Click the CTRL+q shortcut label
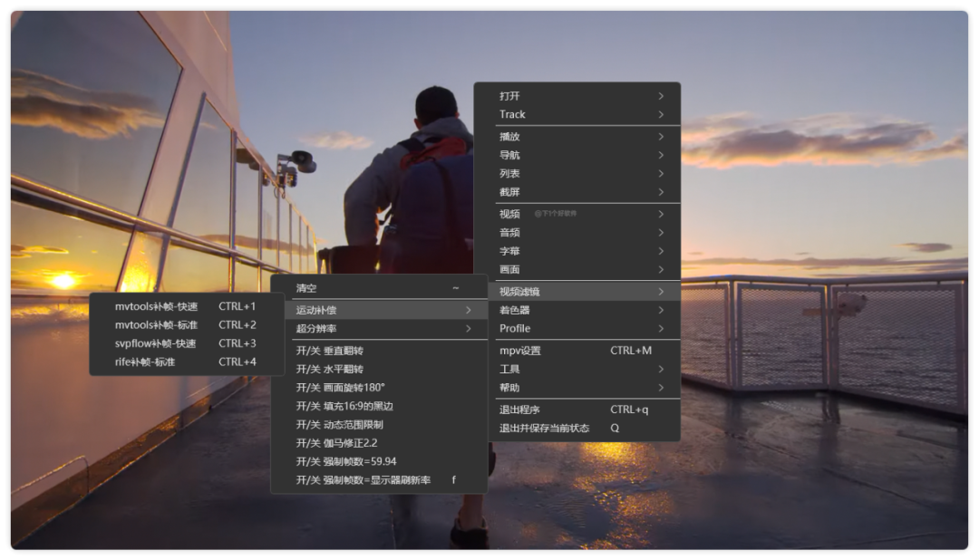 pyautogui.click(x=629, y=410)
